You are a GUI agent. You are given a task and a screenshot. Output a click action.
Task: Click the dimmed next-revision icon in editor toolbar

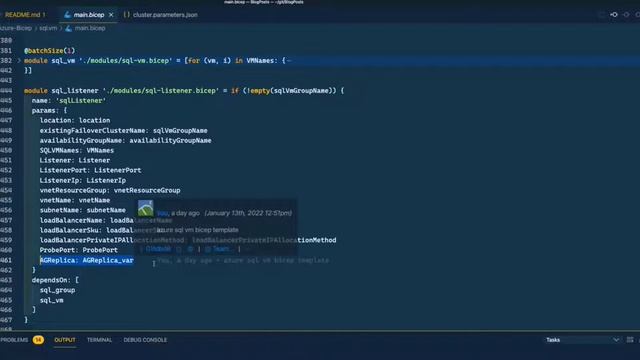626,15
